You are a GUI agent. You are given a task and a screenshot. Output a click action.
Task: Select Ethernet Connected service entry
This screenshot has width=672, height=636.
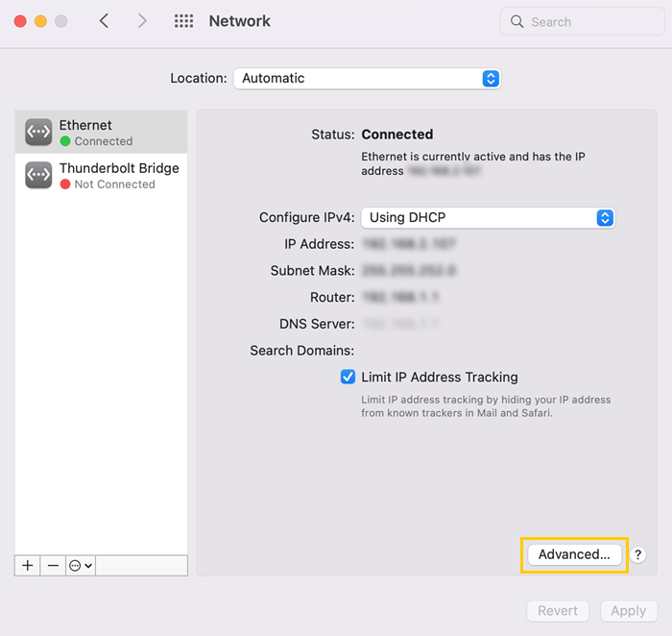(x=101, y=132)
